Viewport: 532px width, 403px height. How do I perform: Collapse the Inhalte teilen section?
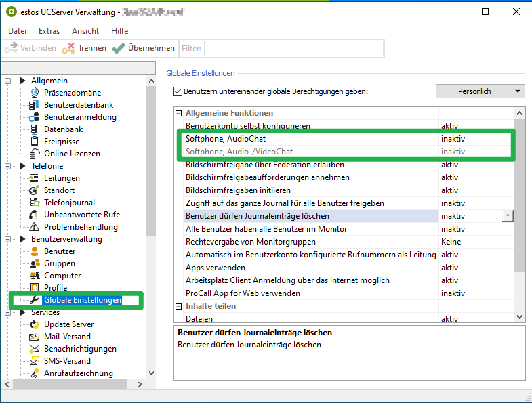coord(179,306)
